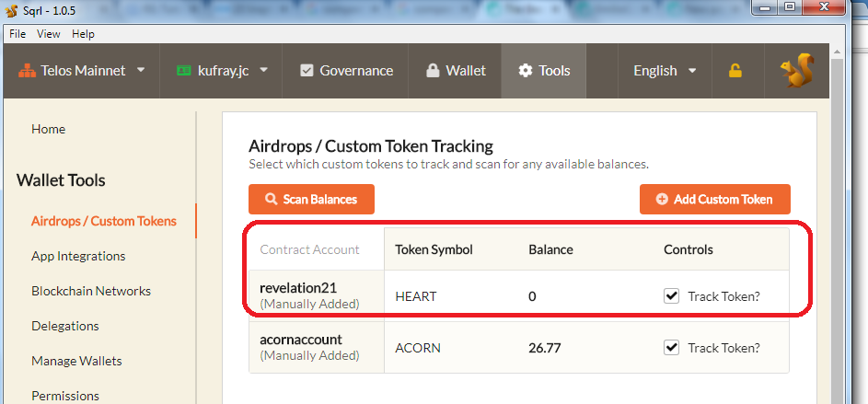Screen dimensions: 868x404
Task: Open Blockchain Networks in sidebar
Action: click(x=91, y=291)
